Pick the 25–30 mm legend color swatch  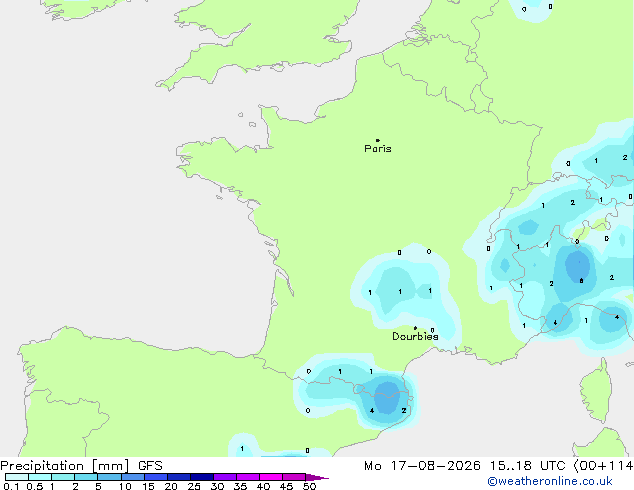(202, 477)
